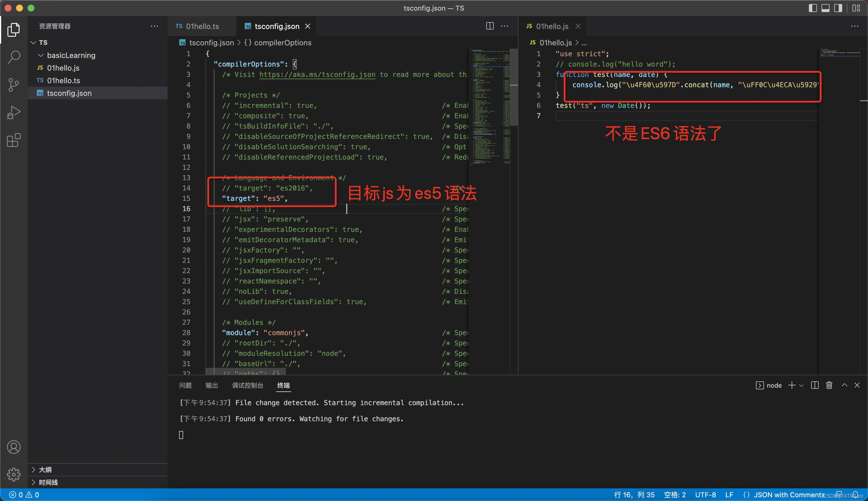Toggle the primary side bar layout button
This screenshot has height=501, width=868.
813,8
